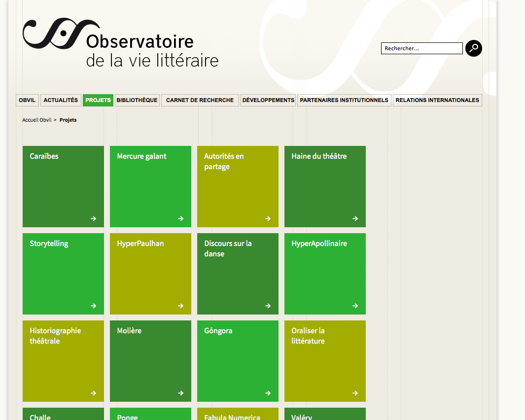The width and height of the screenshot is (525, 420).
Task: Click the arrow on Autorités en partage tile
Action: point(268,218)
